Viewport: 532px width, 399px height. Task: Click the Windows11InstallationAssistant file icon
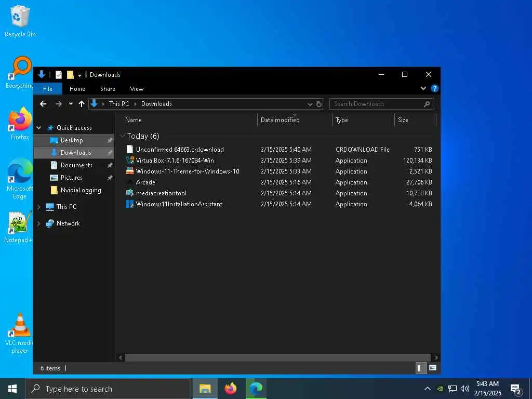[x=129, y=204]
